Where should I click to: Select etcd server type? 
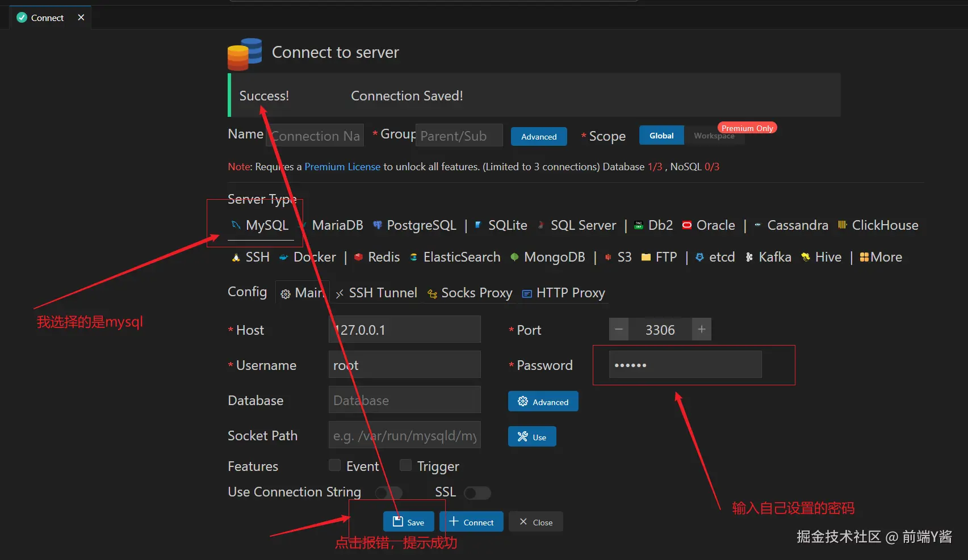pyautogui.click(x=715, y=257)
